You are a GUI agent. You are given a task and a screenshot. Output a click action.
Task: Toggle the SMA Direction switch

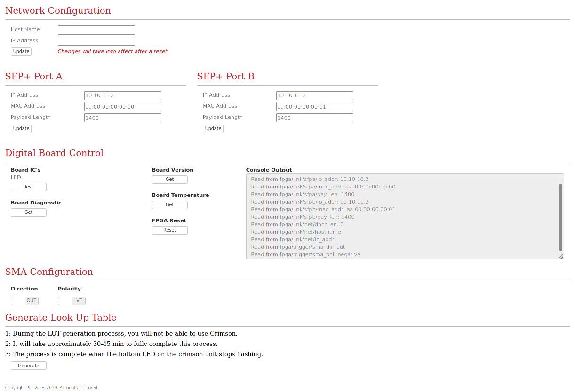pos(24,301)
